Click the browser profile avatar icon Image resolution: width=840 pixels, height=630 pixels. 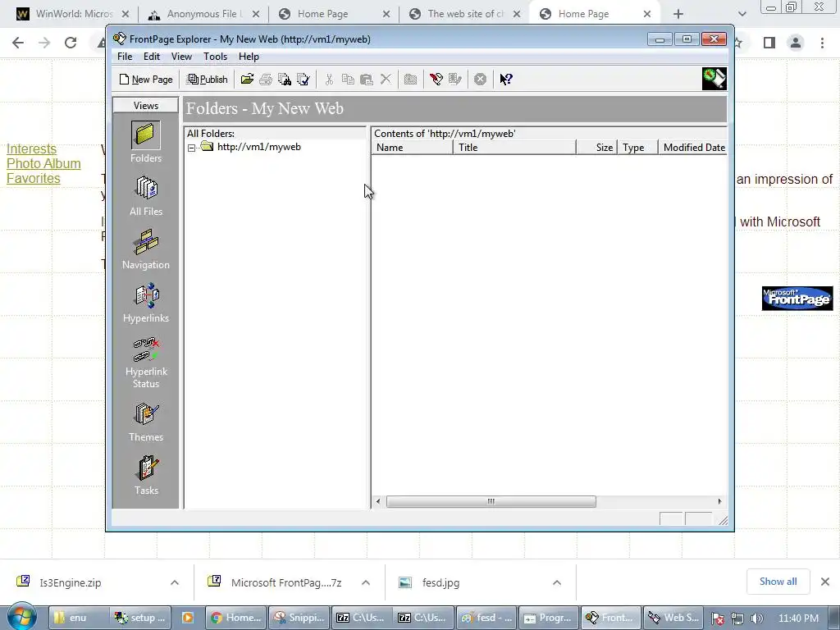coord(796,43)
